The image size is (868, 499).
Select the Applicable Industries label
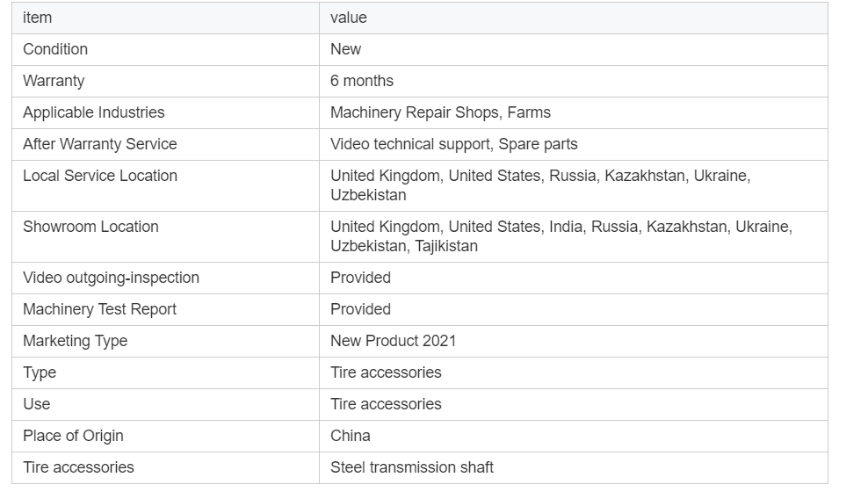(93, 112)
